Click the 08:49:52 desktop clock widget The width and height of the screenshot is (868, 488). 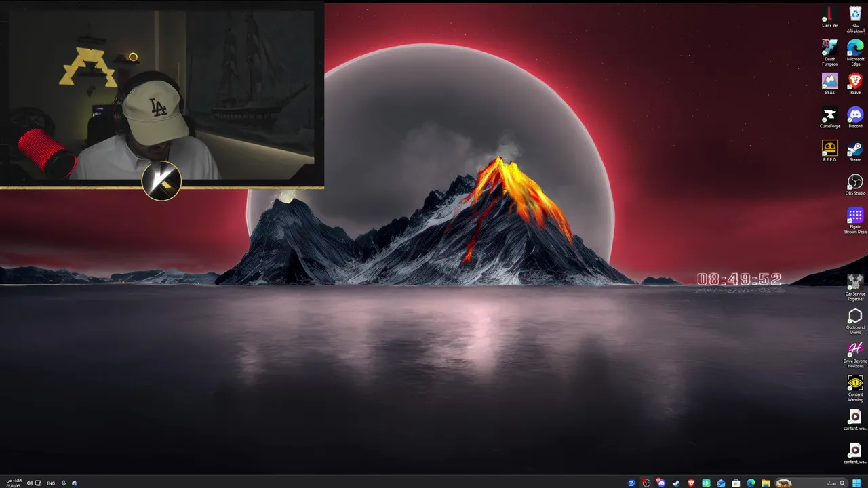tap(739, 279)
